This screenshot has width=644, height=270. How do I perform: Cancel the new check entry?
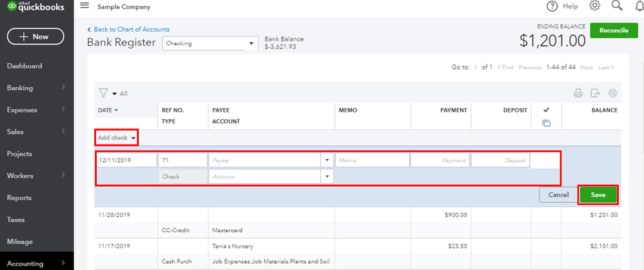[x=558, y=195]
